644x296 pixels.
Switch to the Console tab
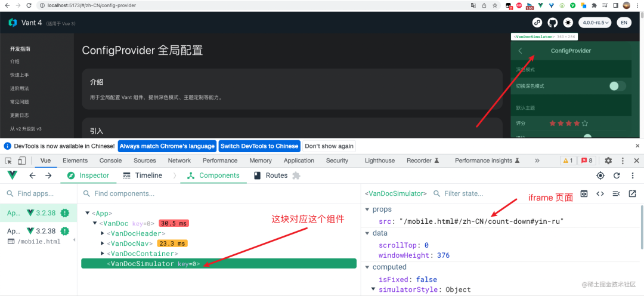110,161
